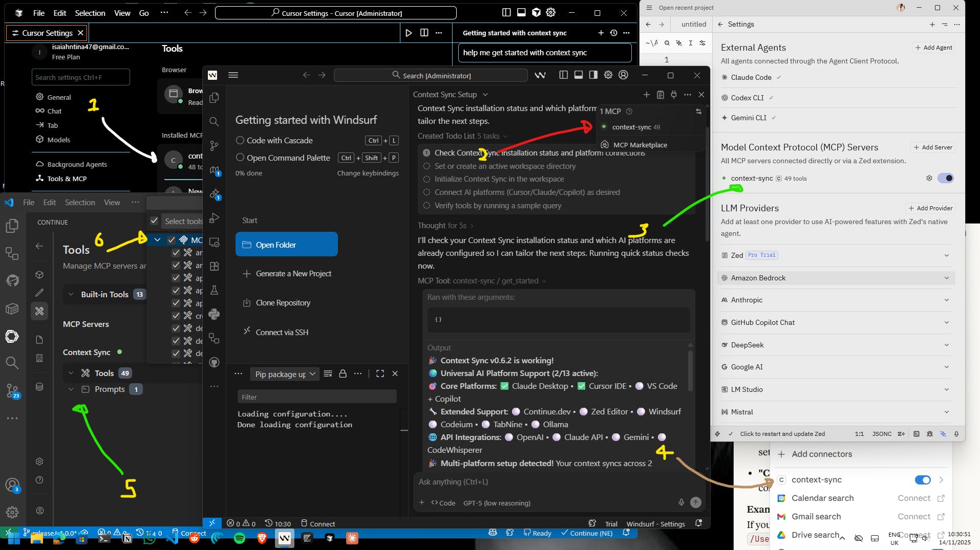Maximize the Windsurf output panel
This screenshot has height=550, width=980.
tap(380, 373)
